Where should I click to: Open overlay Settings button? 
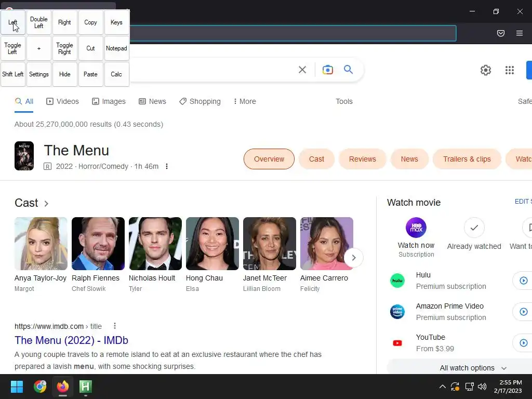pos(38,74)
